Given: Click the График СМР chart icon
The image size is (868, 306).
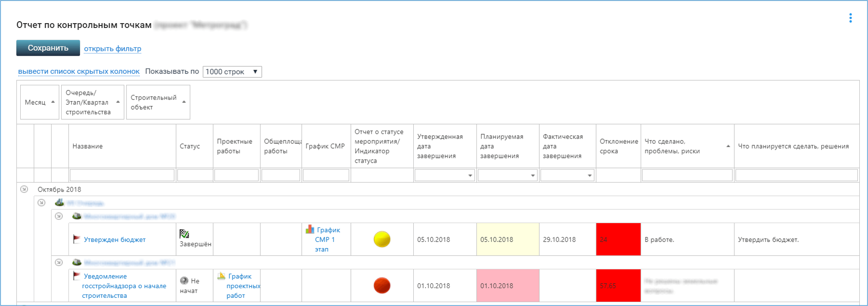Looking at the screenshot, I should pos(310,230).
